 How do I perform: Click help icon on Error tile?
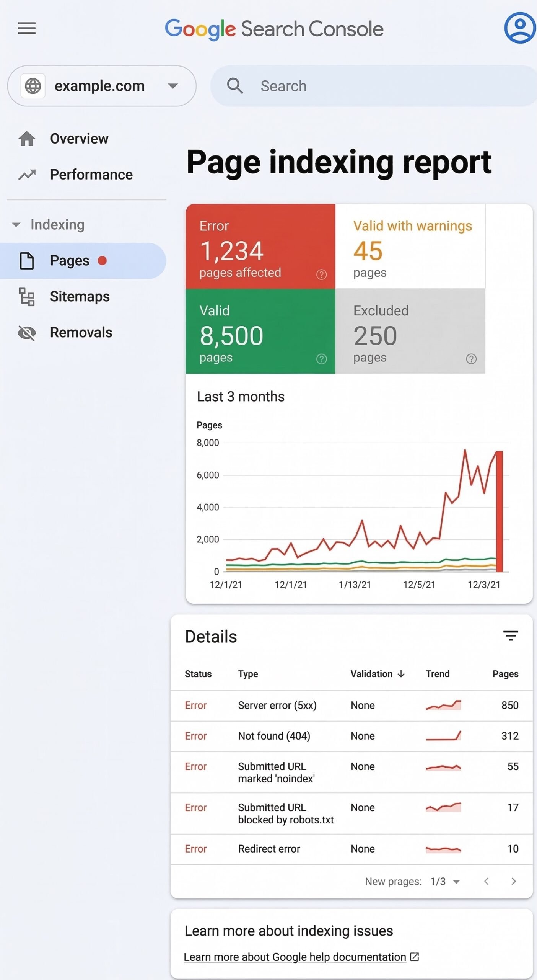(x=321, y=274)
